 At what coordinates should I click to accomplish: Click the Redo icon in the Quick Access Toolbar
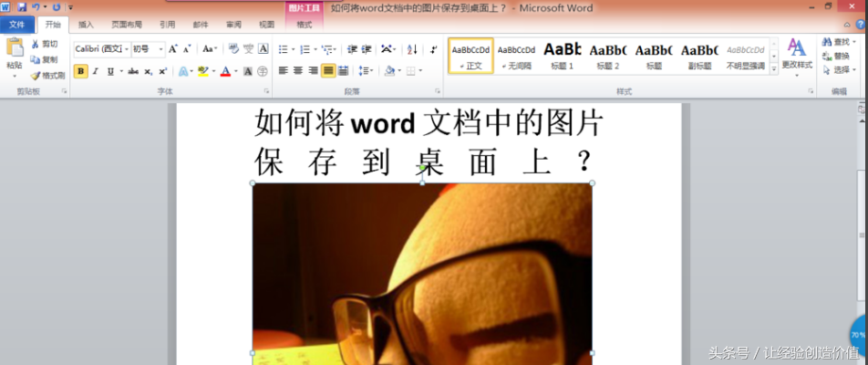[56, 7]
